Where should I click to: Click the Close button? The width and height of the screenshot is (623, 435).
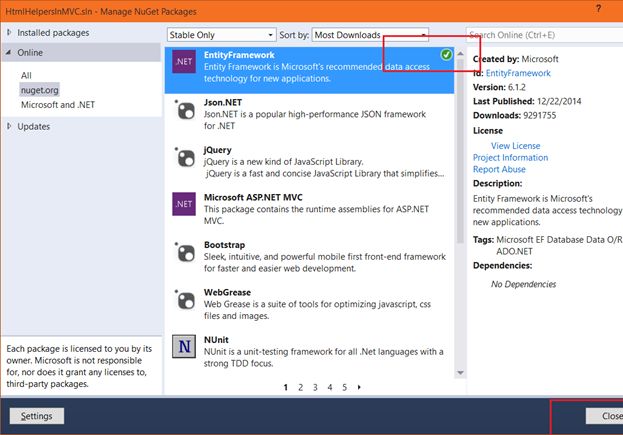click(605, 416)
